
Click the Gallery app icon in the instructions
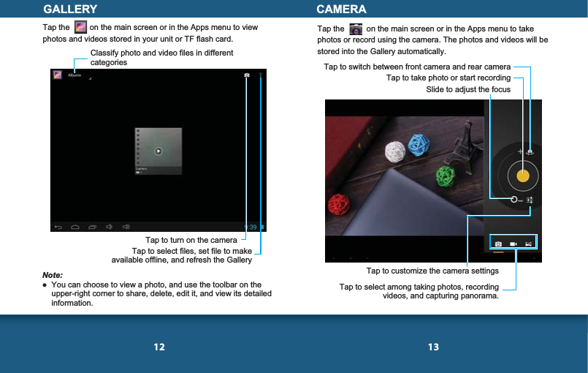pyautogui.click(x=80, y=27)
